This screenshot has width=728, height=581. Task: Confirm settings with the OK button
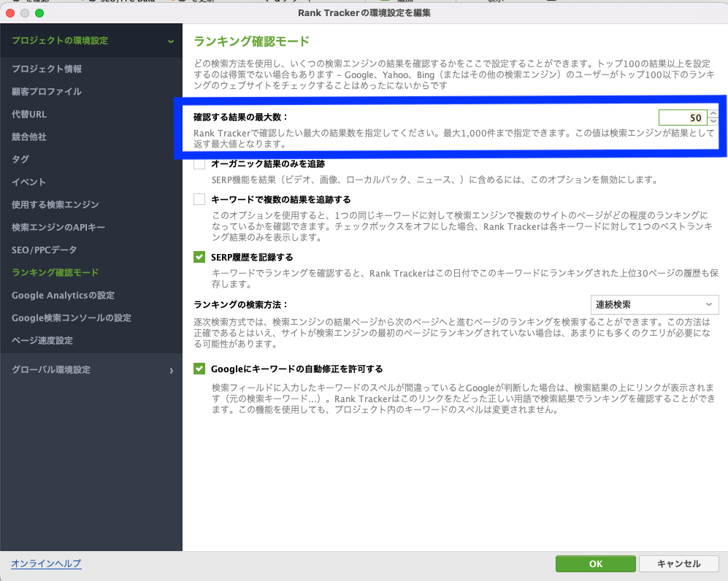point(596,563)
